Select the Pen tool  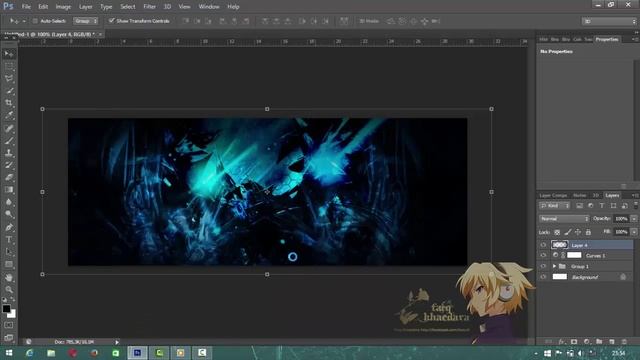point(9,227)
